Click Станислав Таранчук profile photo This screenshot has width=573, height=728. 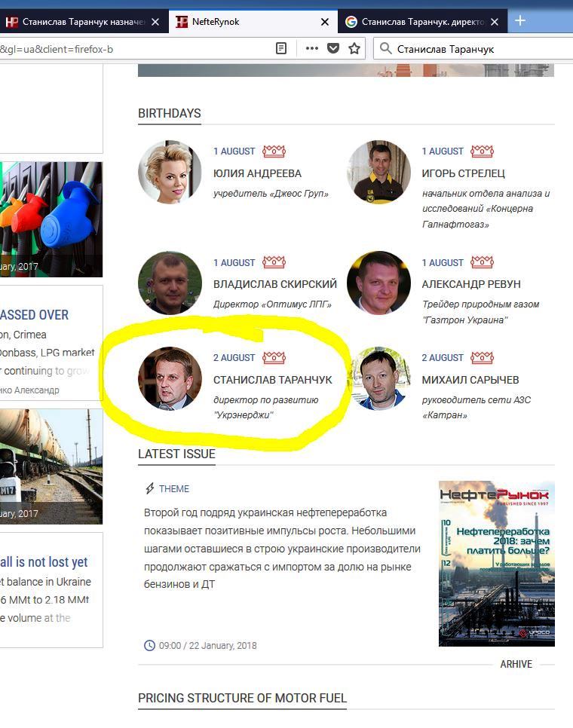(x=170, y=378)
